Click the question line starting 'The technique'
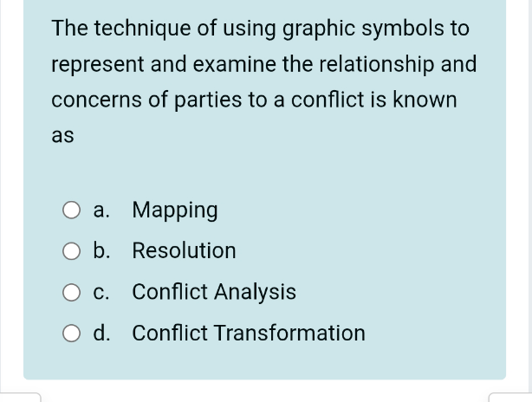Screen dimensions: 532x402 pyautogui.click(x=261, y=29)
